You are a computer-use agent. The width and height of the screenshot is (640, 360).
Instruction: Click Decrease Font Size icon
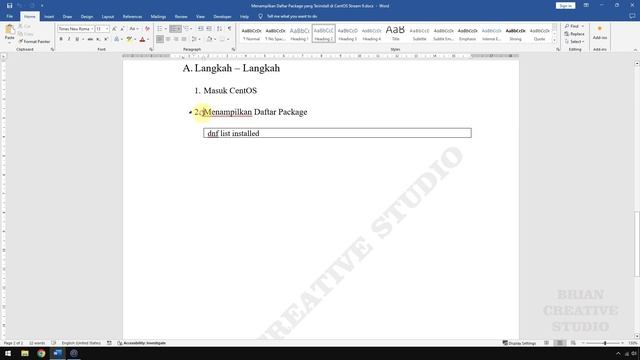[x=122, y=29]
